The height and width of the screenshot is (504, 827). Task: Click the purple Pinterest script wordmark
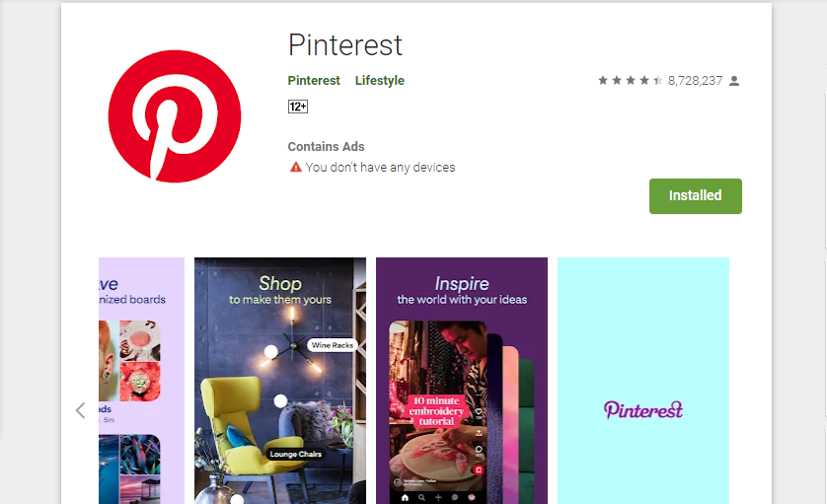coord(643,409)
